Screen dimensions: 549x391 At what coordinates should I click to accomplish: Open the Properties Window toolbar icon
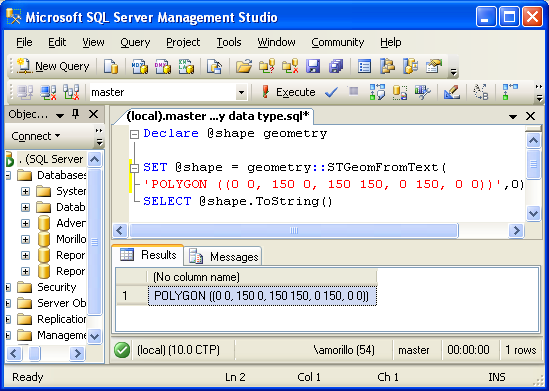[434, 66]
